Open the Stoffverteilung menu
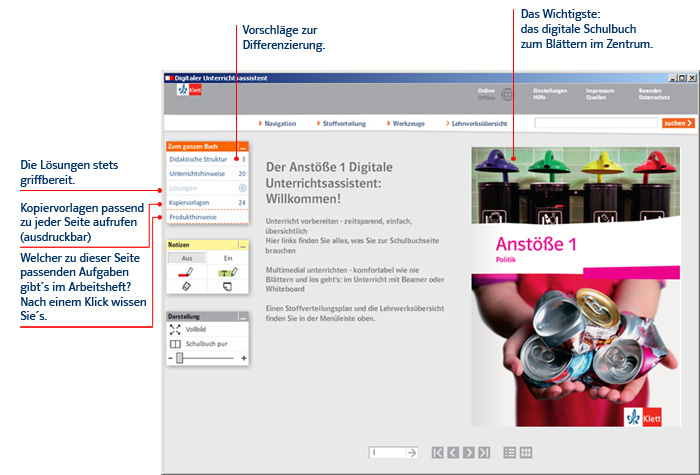Viewport: 700px width, 475px height. click(x=342, y=124)
